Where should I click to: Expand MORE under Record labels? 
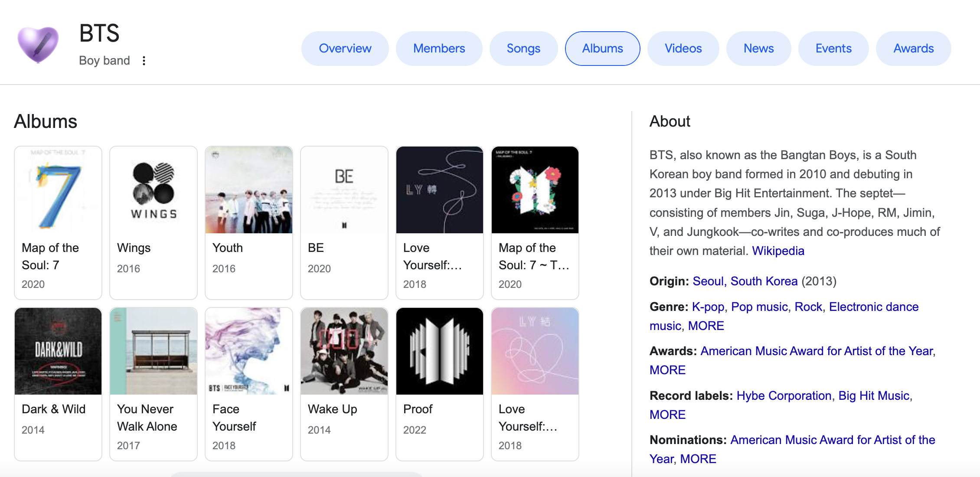pyautogui.click(x=667, y=415)
